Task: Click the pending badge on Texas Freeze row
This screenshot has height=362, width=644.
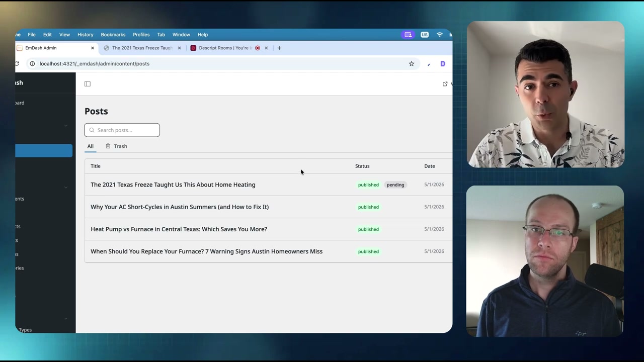Action: 395,185
